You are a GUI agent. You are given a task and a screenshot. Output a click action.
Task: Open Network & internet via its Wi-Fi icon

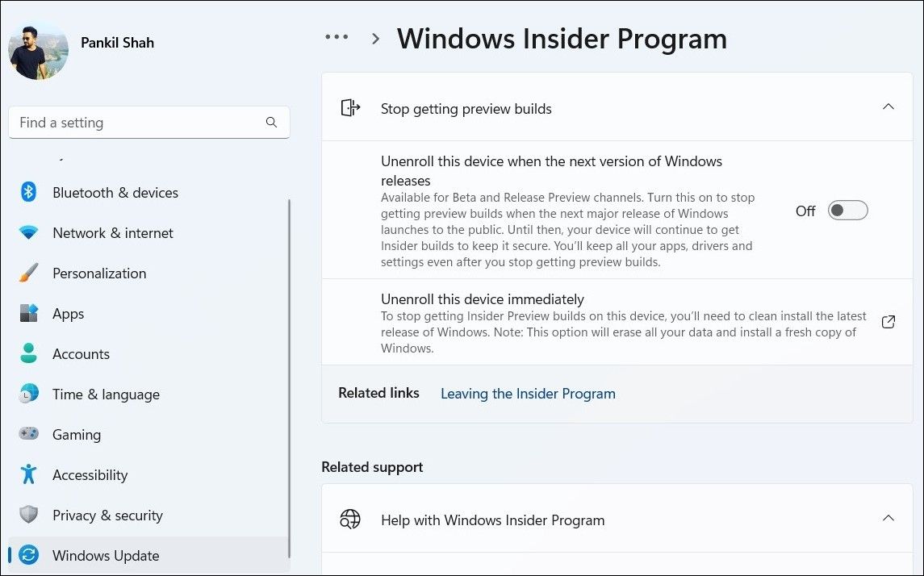29,232
